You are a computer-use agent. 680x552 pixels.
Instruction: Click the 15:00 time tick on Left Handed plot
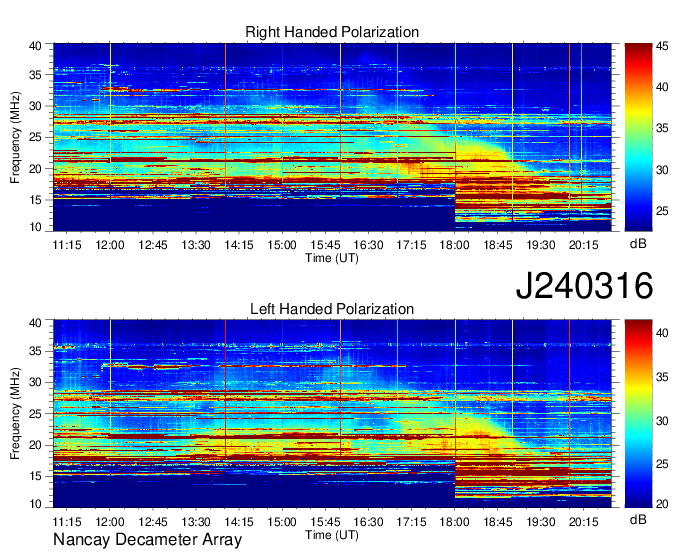coord(282,522)
